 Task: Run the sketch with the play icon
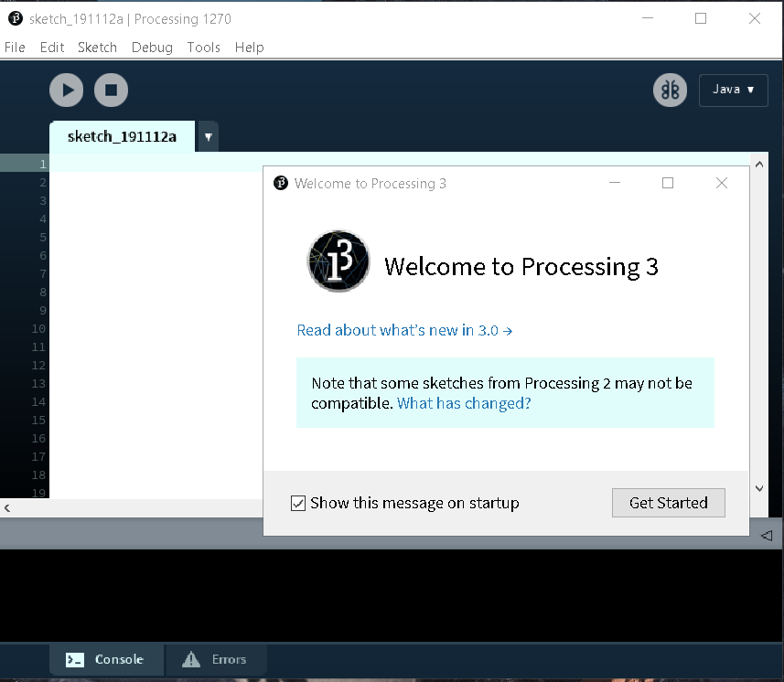click(x=66, y=90)
